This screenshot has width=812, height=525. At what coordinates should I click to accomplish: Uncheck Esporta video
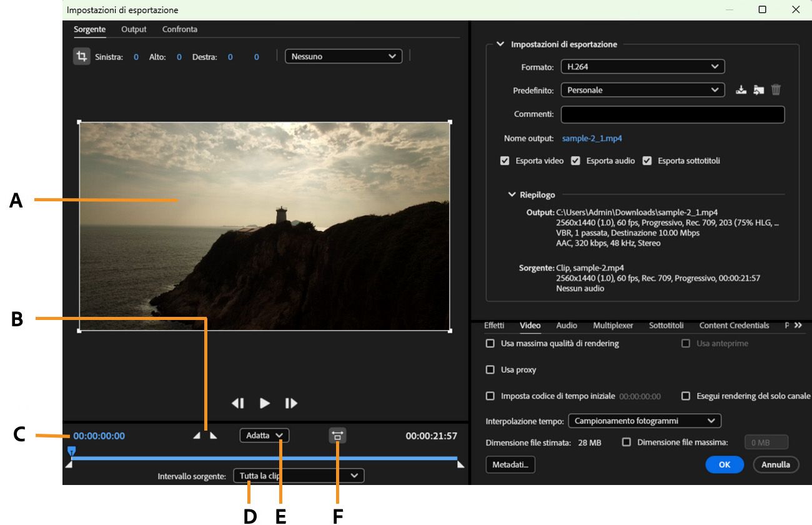pyautogui.click(x=505, y=161)
